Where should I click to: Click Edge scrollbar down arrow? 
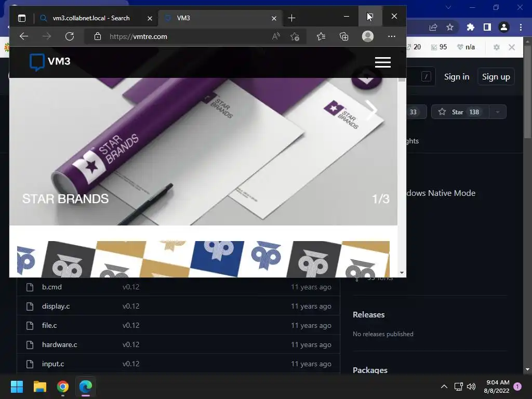[x=402, y=272]
